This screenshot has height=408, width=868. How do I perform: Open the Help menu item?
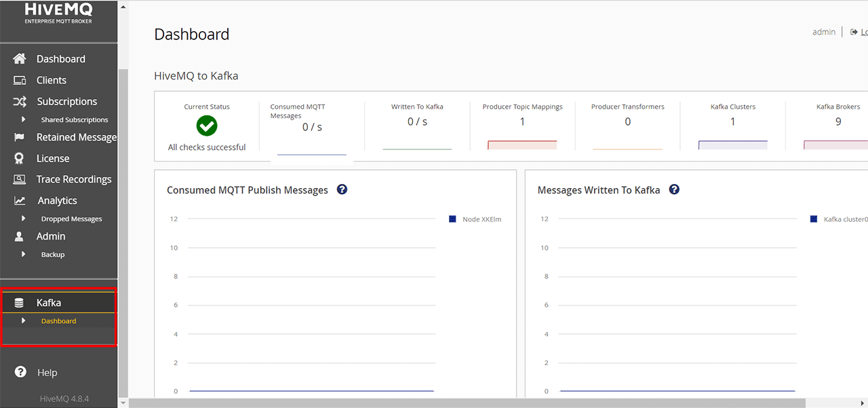tap(47, 373)
